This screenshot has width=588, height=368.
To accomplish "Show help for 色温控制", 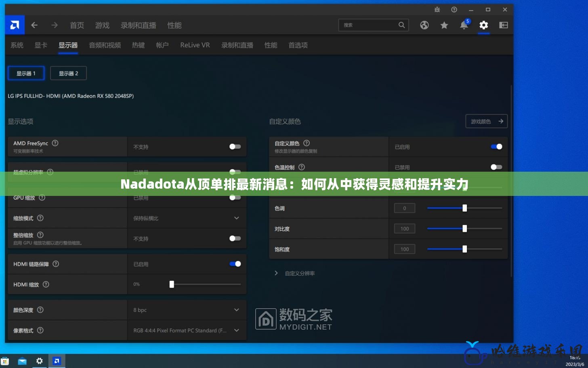I will click(302, 167).
